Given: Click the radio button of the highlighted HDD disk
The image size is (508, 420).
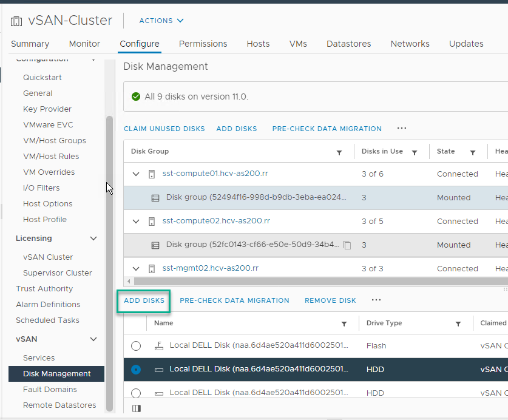Looking at the screenshot, I should coord(136,369).
